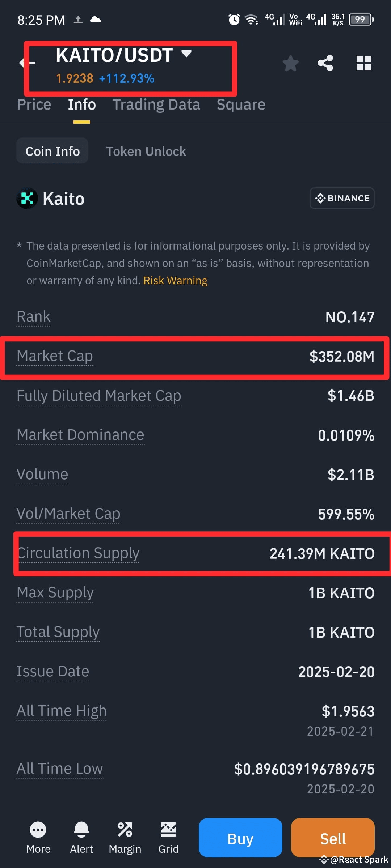
Task: Expand the KAITO/USDT pair dropdown arrow
Action: pyautogui.click(x=186, y=54)
